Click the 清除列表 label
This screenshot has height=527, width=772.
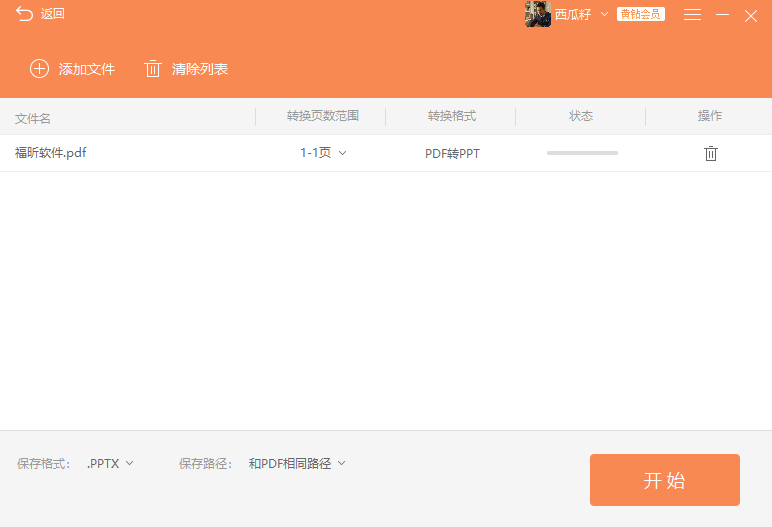tap(200, 69)
